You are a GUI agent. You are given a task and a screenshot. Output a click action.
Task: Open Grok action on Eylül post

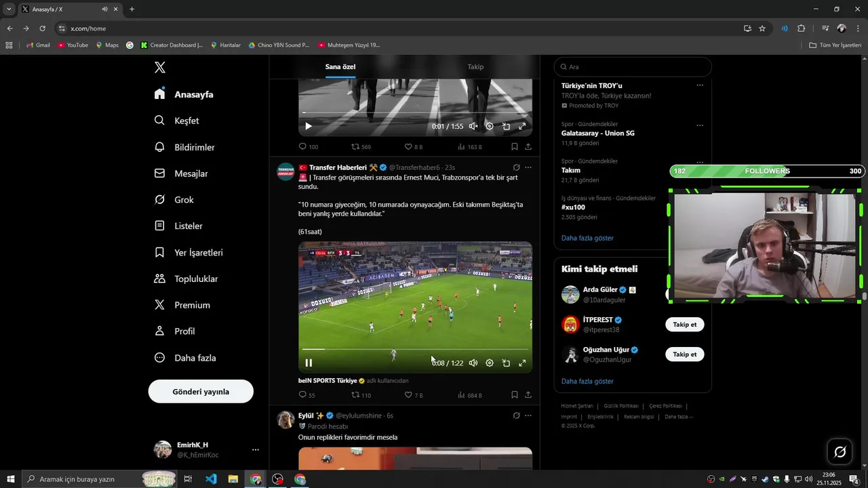click(516, 415)
